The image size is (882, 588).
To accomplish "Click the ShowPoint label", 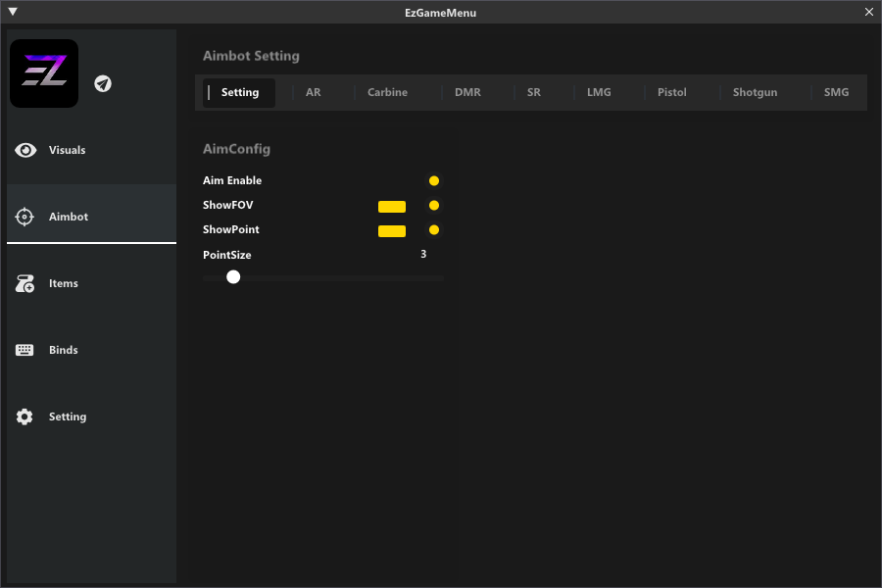I will pos(230,229).
